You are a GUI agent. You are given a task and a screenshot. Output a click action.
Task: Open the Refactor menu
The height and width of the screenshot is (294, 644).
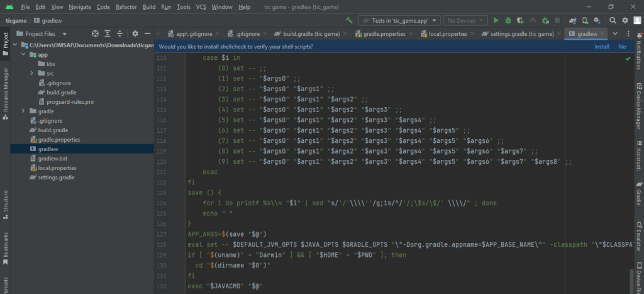[x=126, y=7]
